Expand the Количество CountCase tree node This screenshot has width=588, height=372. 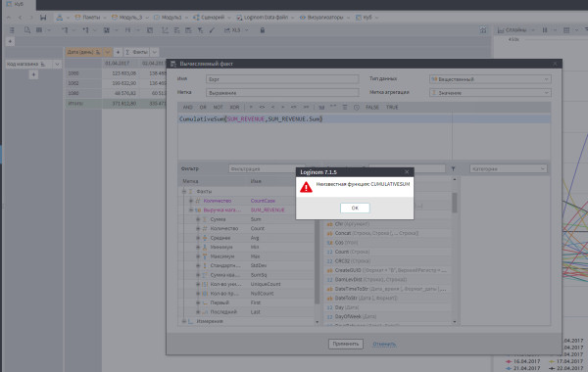point(191,201)
